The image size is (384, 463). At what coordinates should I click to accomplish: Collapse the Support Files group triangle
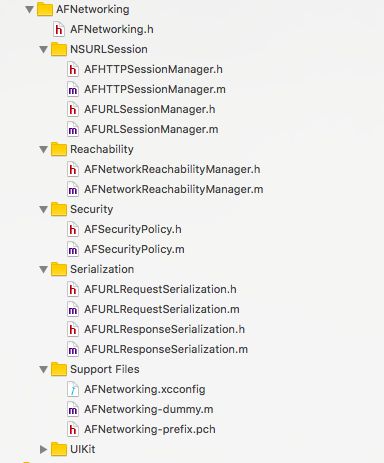pyautogui.click(x=43, y=369)
